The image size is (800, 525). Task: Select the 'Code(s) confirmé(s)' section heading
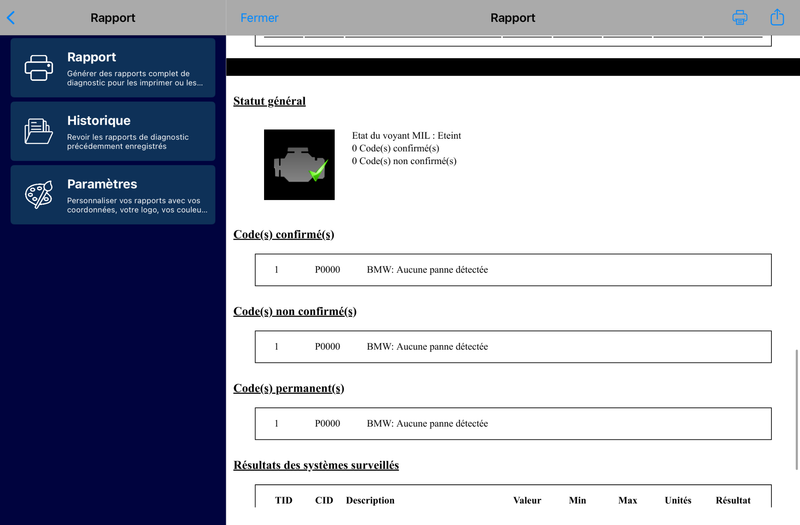coord(284,235)
